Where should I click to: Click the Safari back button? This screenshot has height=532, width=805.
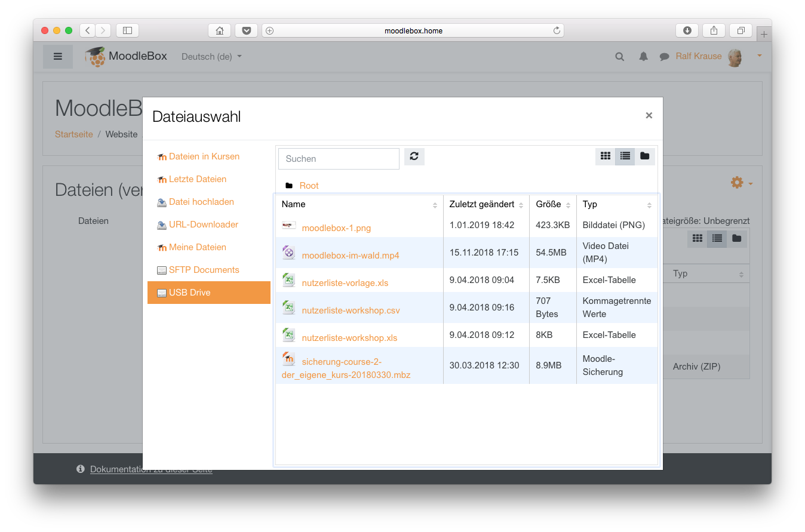pyautogui.click(x=87, y=30)
